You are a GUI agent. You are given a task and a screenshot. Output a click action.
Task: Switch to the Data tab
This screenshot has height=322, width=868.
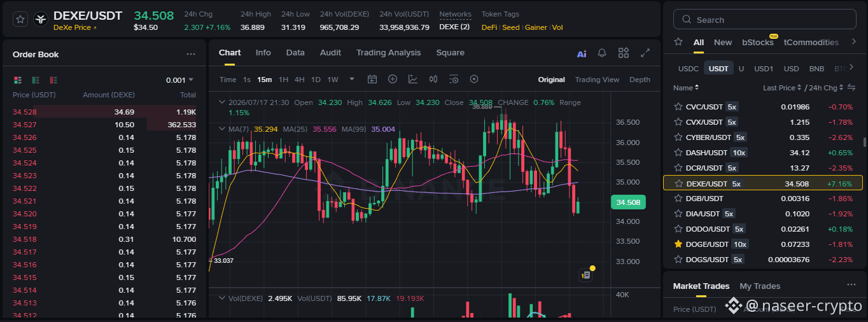pyautogui.click(x=295, y=53)
